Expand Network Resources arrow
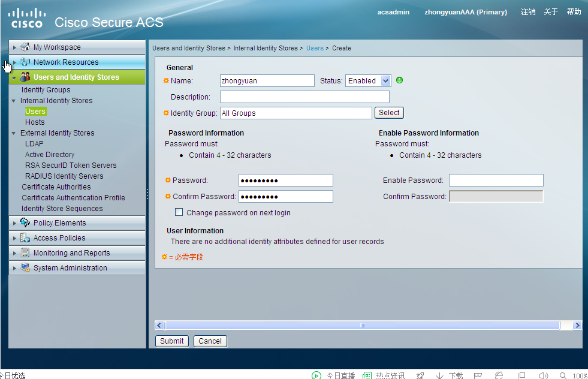 (14, 62)
